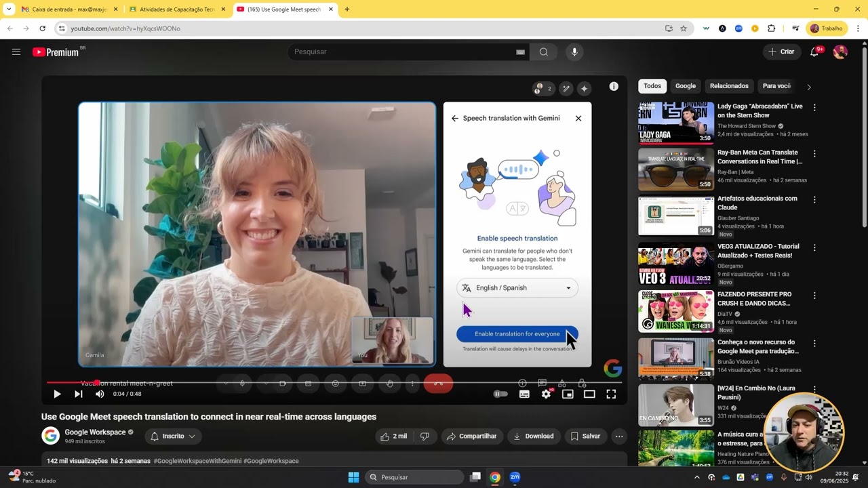Screen dimensions: 868x488
Task: Open the Trabalho Chrome profile chip
Action: tap(827, 28)
